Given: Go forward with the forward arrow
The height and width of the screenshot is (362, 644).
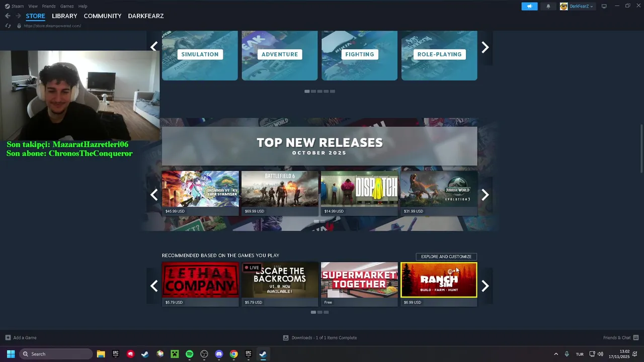Looking at the screenshot, I should pyautogui.click(x=18, y=16).
